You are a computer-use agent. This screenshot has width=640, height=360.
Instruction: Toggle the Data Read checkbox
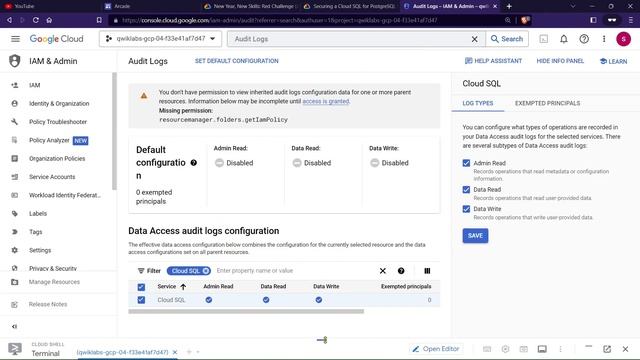click(466, 189)
